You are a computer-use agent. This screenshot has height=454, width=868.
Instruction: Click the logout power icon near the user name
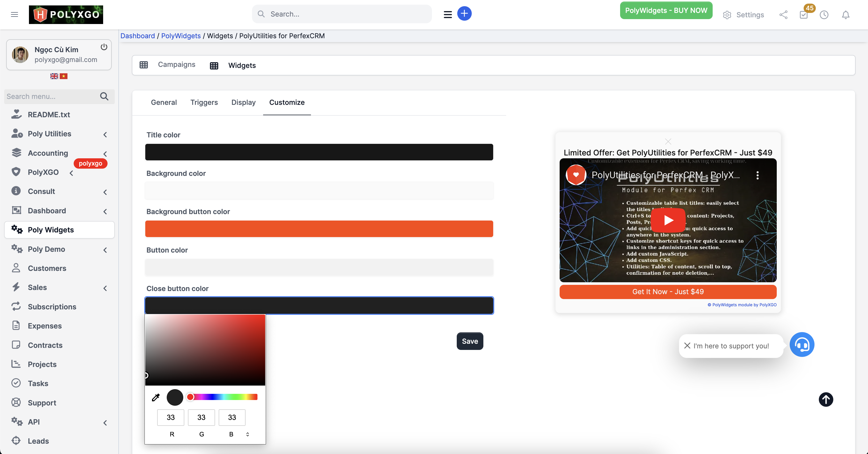click(x=104, y=47)
